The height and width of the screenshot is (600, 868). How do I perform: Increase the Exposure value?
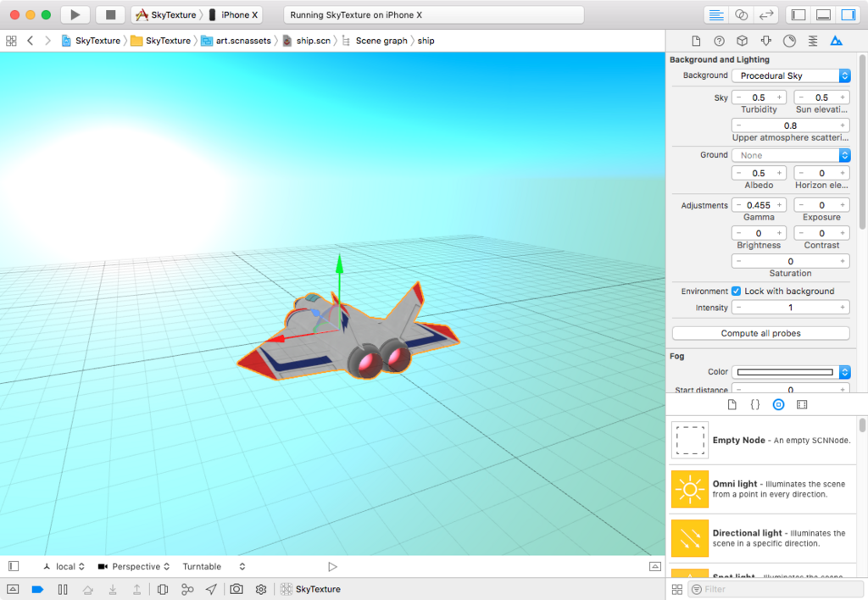[843, 205]
